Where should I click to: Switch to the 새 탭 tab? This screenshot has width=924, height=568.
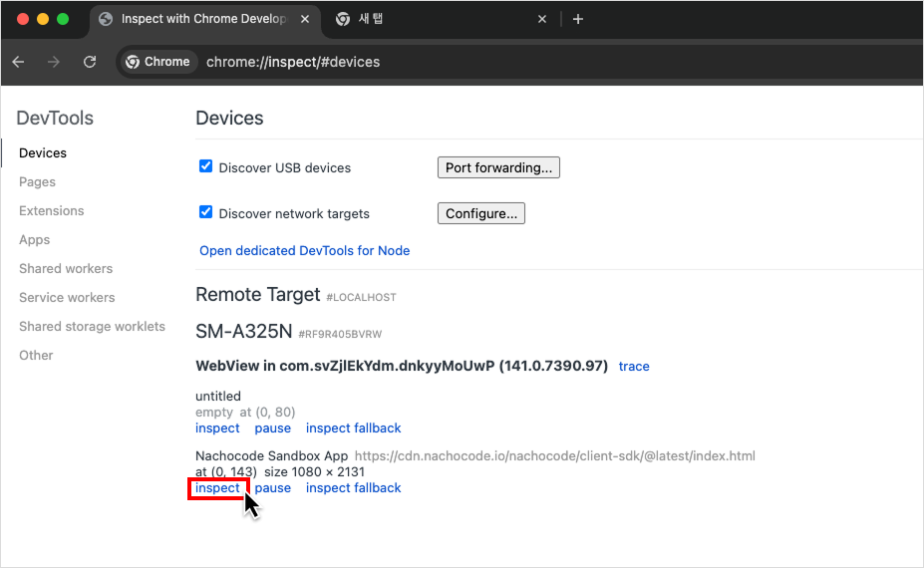(x=429, y=19)
